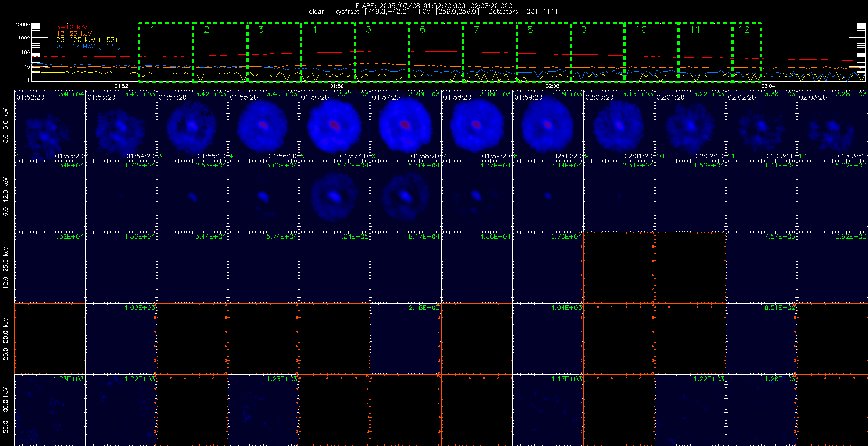Viewport: 868px width, 446px height.
Task: Open the 3-6 keV image starting 01:57:20
Action: click(406, 125)
